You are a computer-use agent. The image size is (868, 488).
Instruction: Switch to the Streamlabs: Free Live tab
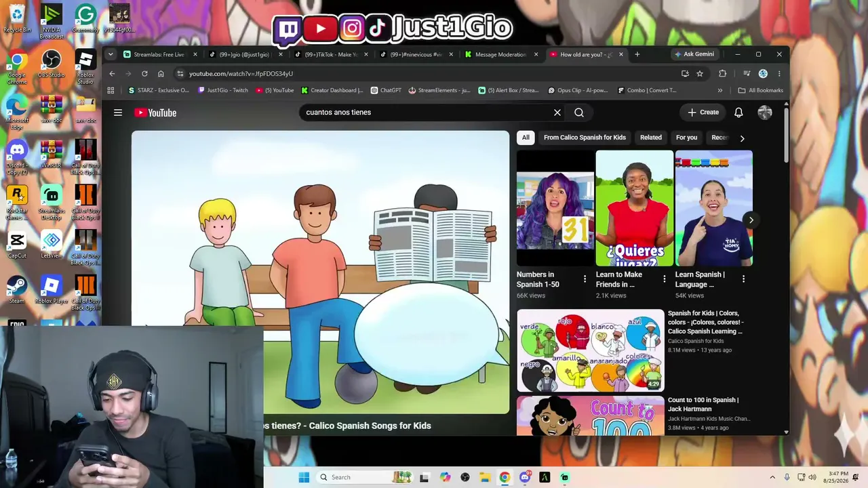159,54
